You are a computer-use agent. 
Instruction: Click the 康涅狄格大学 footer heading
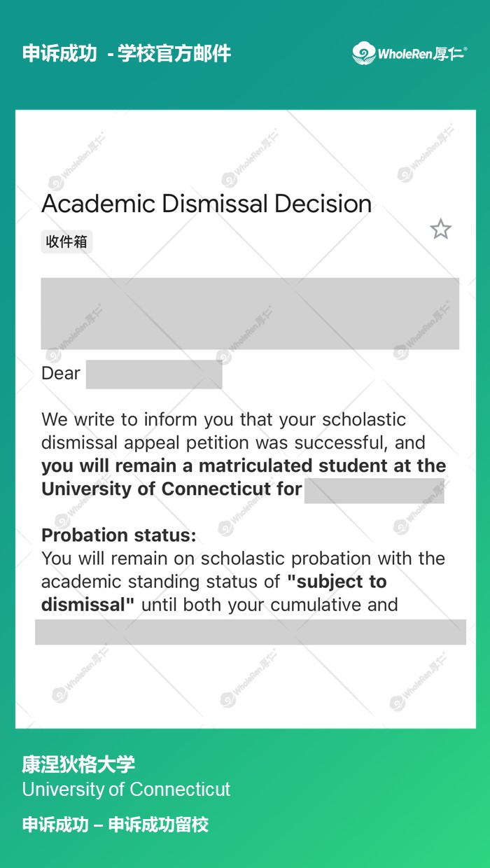tap(78, 764)
